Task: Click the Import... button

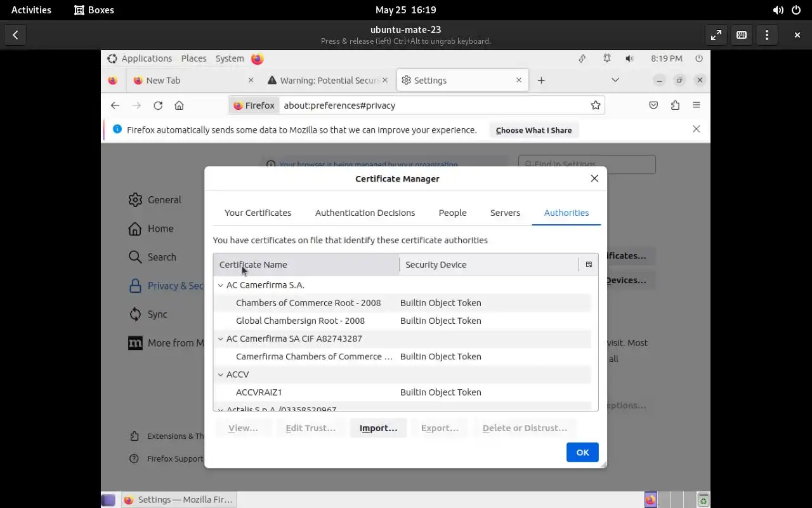Action: (x=378, y=428)
